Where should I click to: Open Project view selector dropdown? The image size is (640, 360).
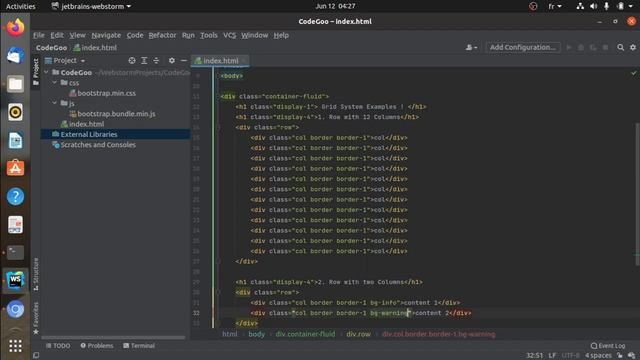pos(65,60)
